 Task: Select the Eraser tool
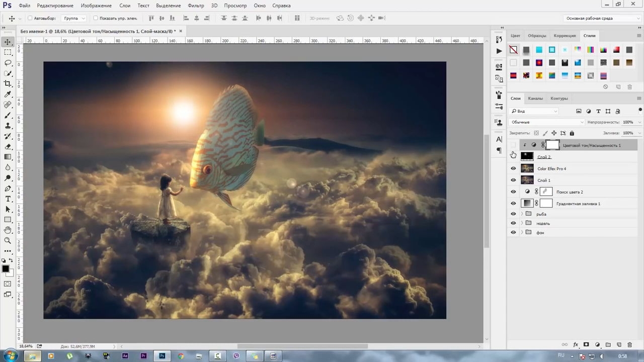point(8,146)
